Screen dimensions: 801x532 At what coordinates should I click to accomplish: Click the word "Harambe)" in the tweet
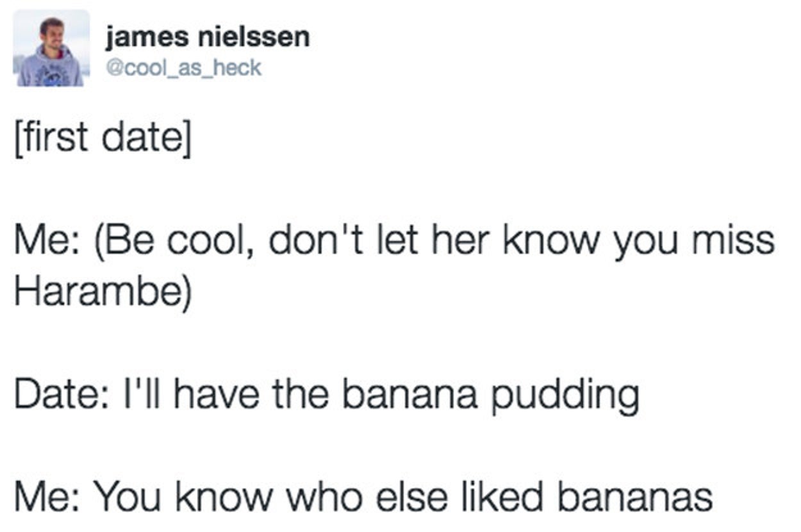[103, 292]
